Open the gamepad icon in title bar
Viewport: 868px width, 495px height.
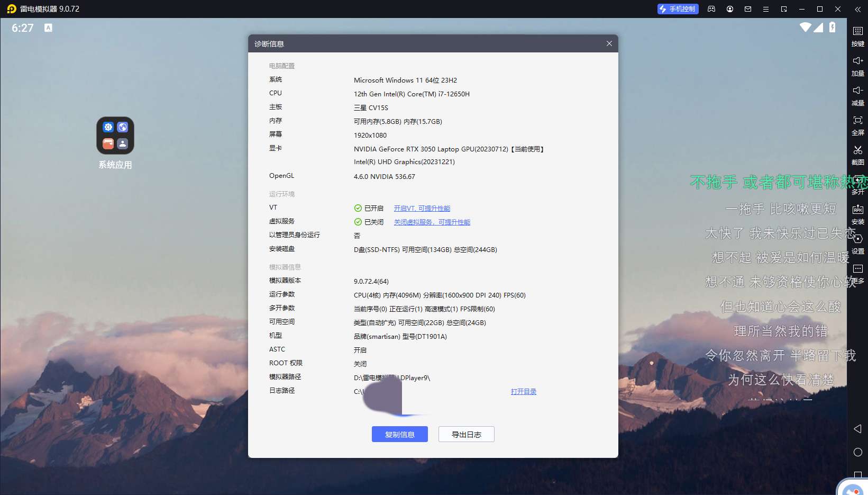(711, 9)
